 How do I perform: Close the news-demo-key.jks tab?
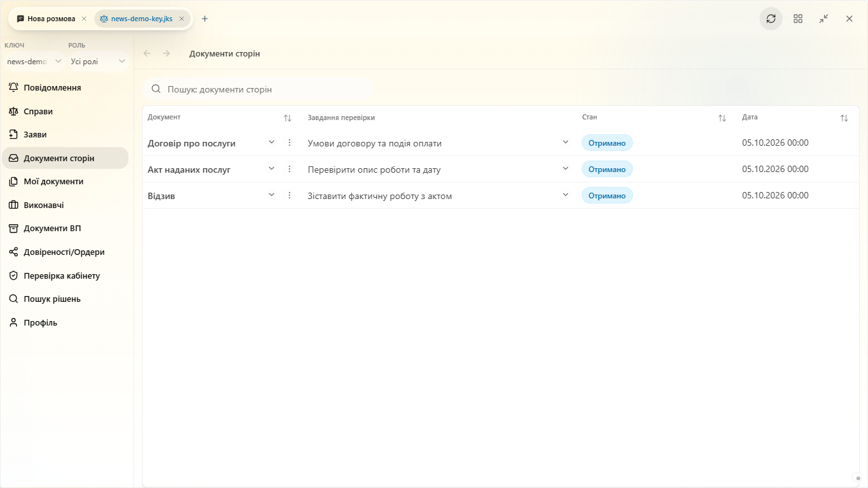pyautogui.click(x=182, y=19)
